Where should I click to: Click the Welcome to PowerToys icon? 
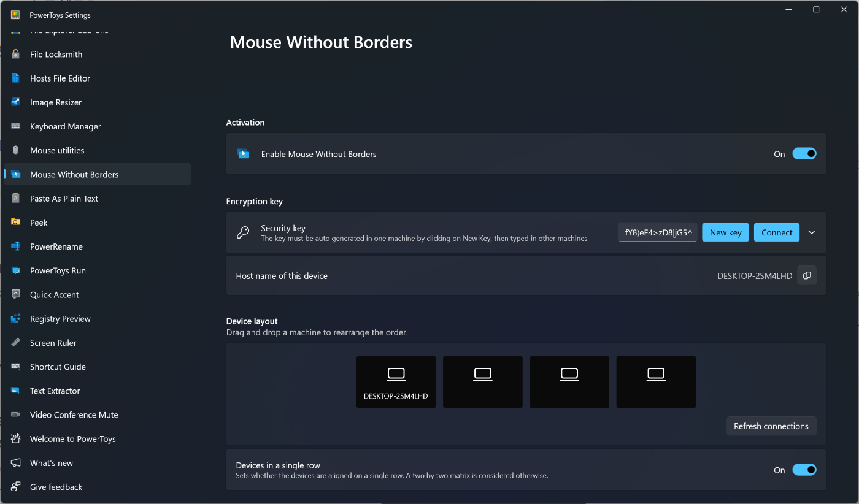tap(16, 439)
